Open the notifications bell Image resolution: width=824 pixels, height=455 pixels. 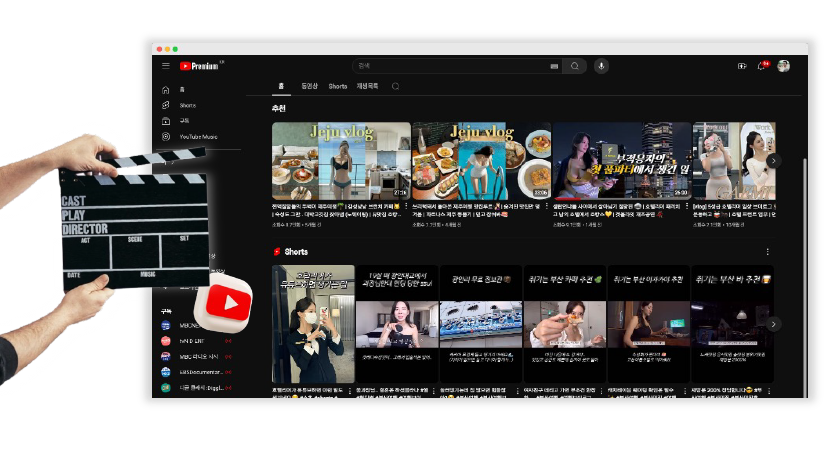tap(761, 66)
